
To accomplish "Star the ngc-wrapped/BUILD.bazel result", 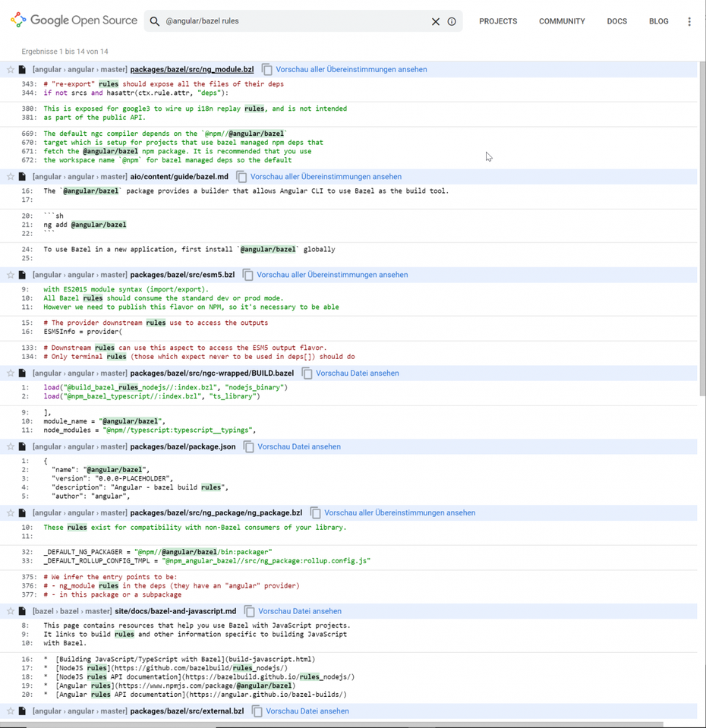I will pos(11,373).
